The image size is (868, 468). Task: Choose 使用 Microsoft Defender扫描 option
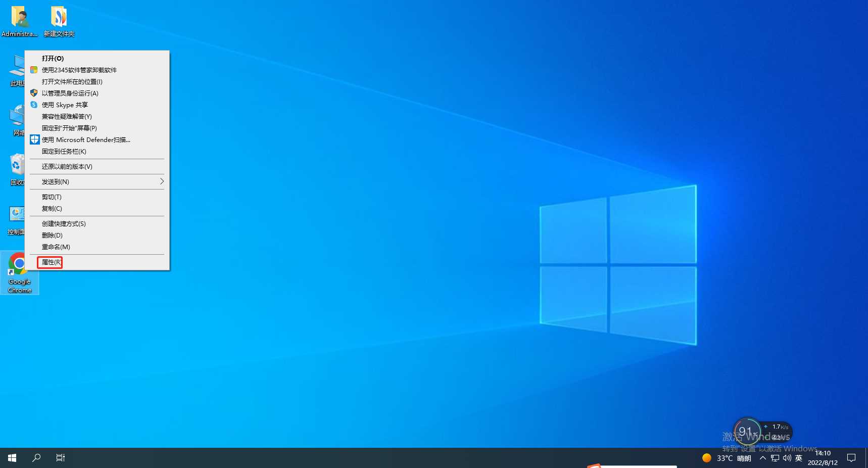click(86, 140)
